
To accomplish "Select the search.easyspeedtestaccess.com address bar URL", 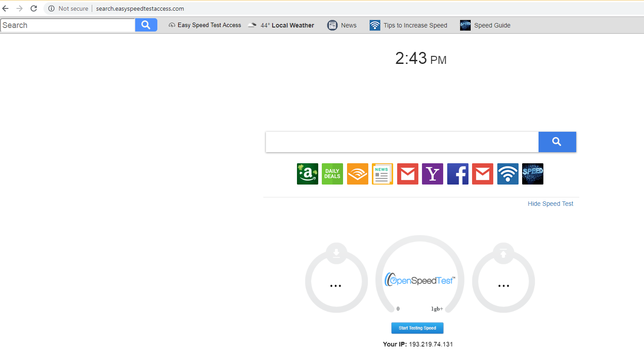I will point(140,8).
